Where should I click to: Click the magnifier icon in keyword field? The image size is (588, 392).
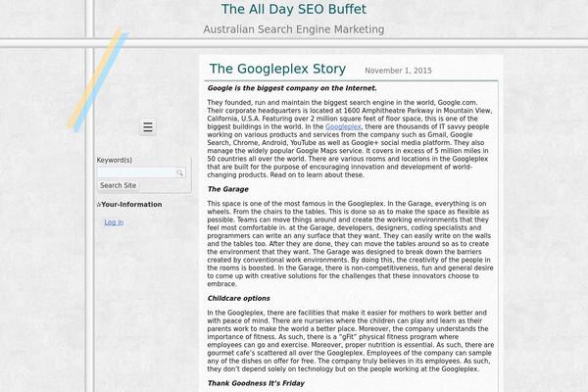click(179, 172)
